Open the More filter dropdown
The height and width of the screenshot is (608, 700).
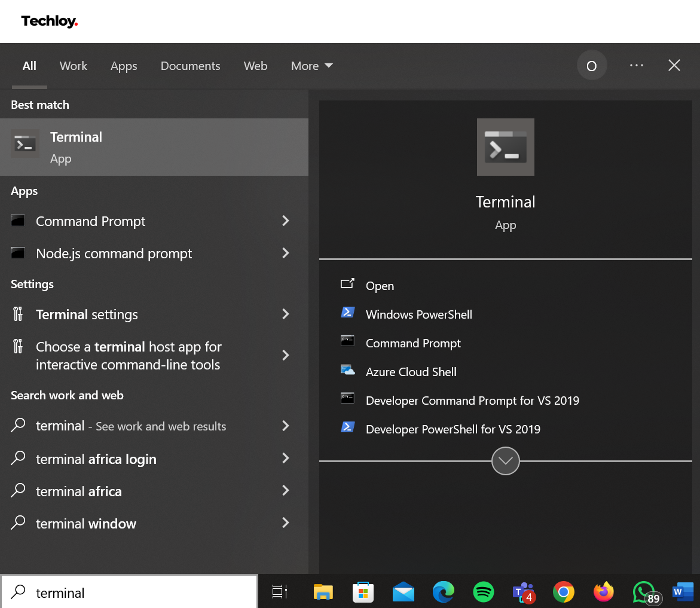coord(311,66)
